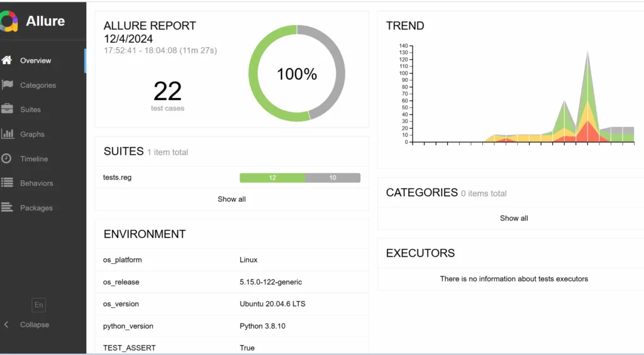644x355 pixels.
Task: Click the Allure logo icon
Action: tap(9, 21)
